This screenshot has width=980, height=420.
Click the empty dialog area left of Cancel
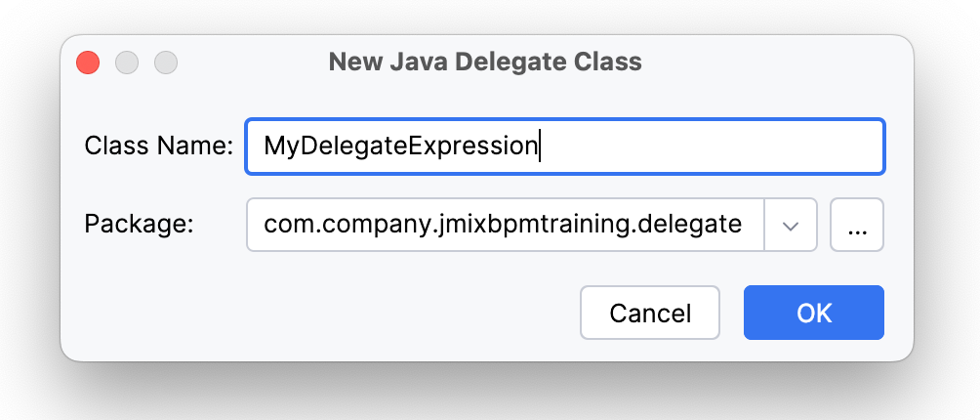coord(322,313)
